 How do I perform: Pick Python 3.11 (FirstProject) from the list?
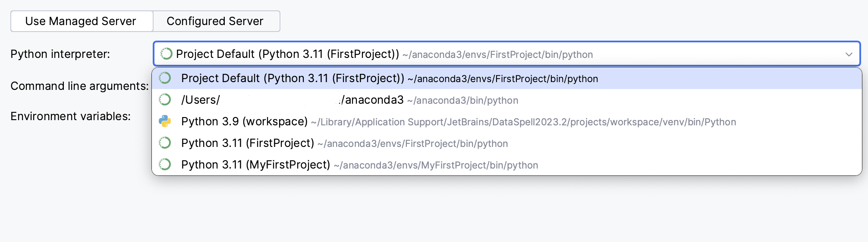coord(248,143)
